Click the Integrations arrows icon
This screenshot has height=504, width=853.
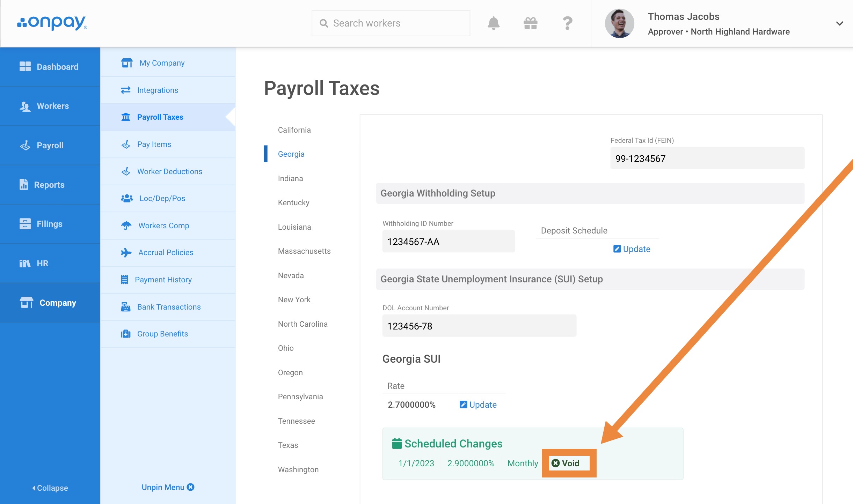(126, 90)
